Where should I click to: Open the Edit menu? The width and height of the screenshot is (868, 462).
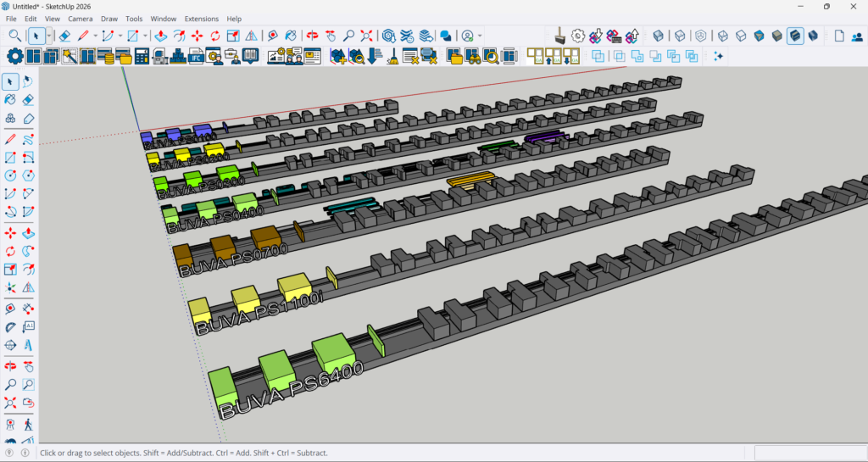(x=31, y=19)
